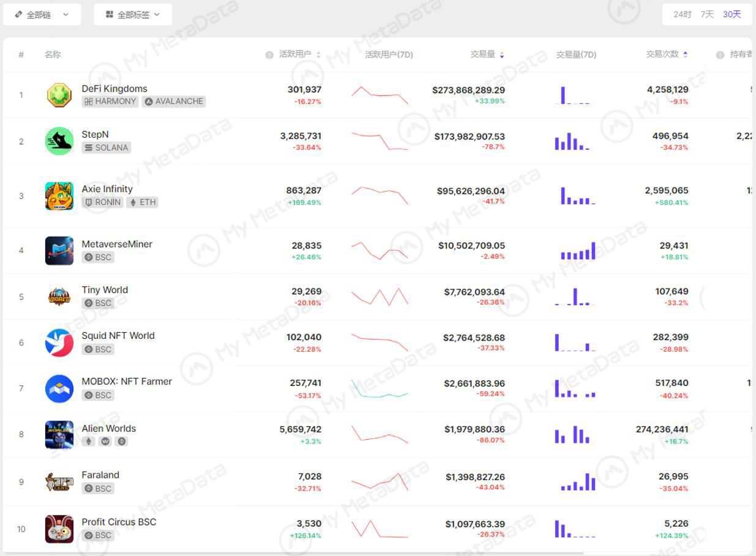This screenshot has height=556, width=756.
Task: Click the 活跃用户(7D) column header
Action: click(389, 54)
